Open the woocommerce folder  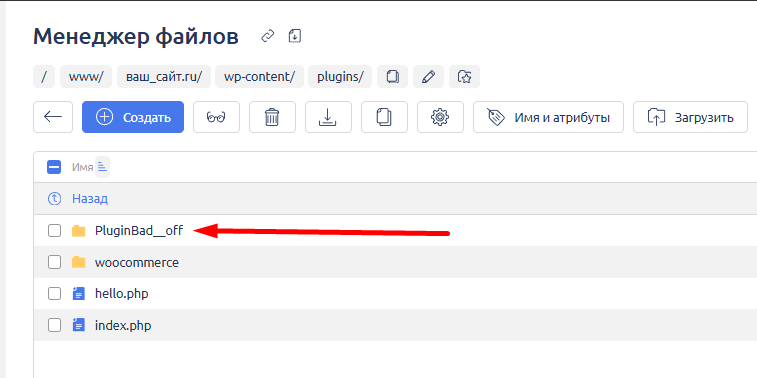[x=137, y=263]
